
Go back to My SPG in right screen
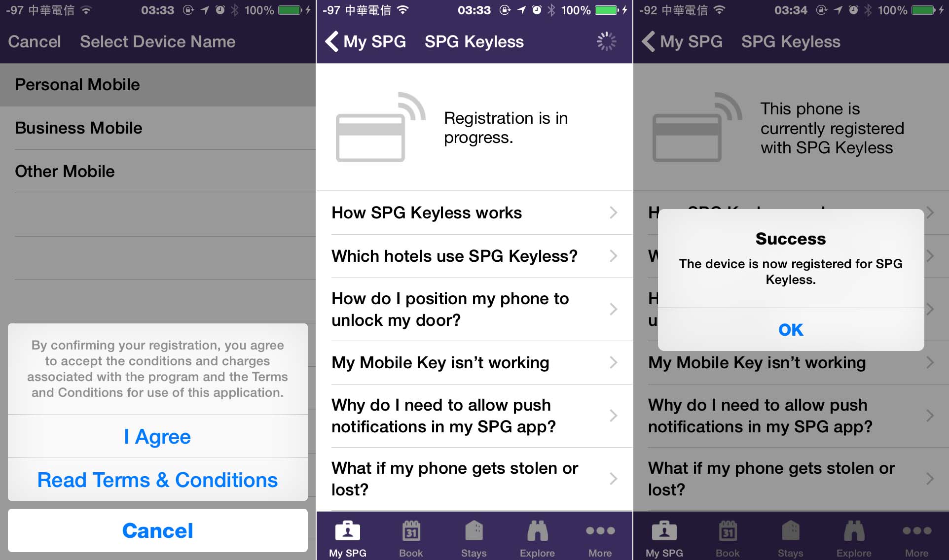click(682, 41)
